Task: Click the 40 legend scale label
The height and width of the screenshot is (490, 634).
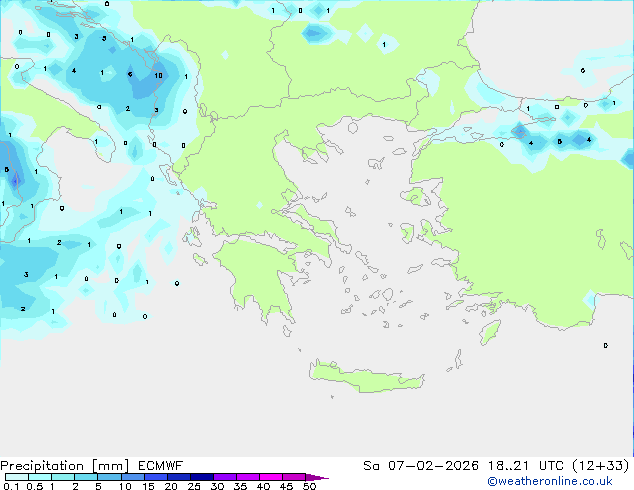Action: pos(263,486)
